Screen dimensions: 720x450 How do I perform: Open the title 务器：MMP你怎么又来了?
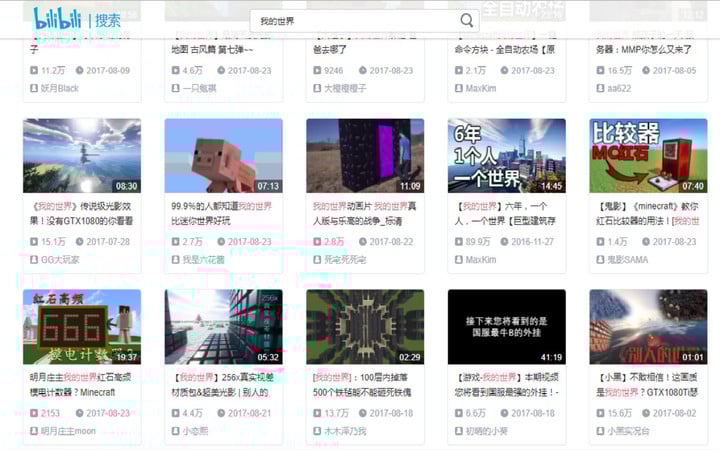[x=644, y=49]
